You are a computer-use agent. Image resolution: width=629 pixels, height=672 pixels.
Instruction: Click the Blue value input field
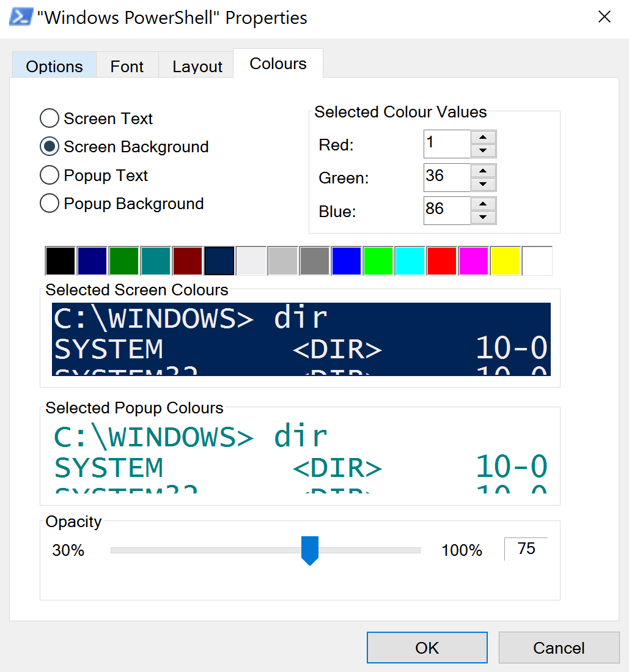447,210
